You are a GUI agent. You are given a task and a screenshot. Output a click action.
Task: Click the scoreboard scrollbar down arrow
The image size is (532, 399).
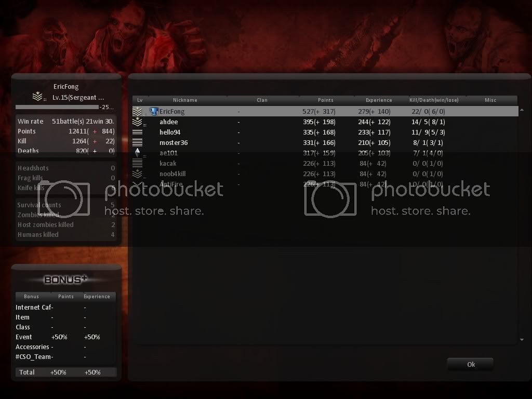pos(522,340)
